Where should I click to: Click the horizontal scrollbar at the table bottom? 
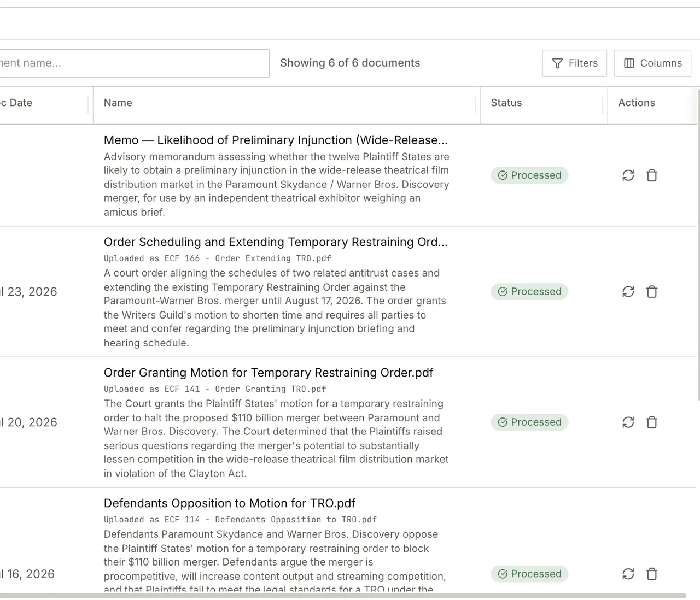[x=343, y=596]
